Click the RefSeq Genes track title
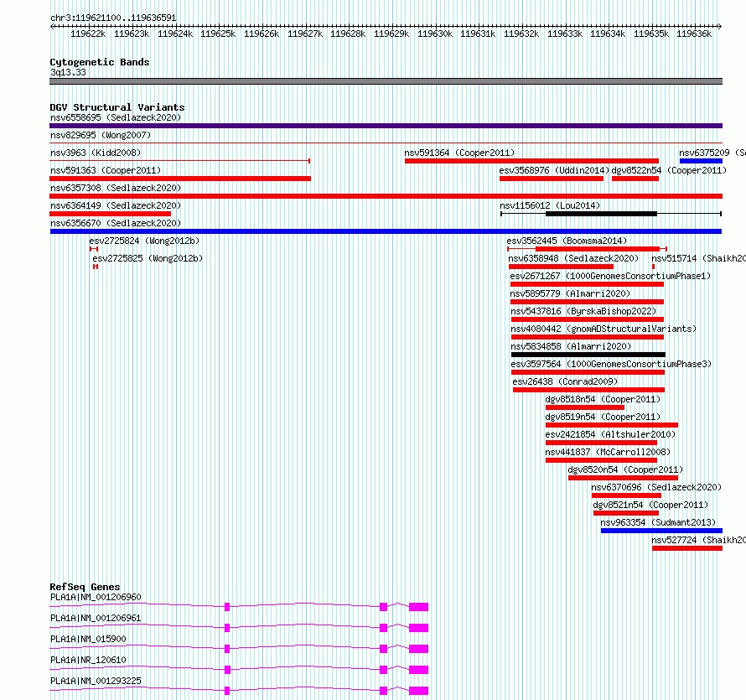Viewport: 746px width, 700px height. [x=85, y=587]
